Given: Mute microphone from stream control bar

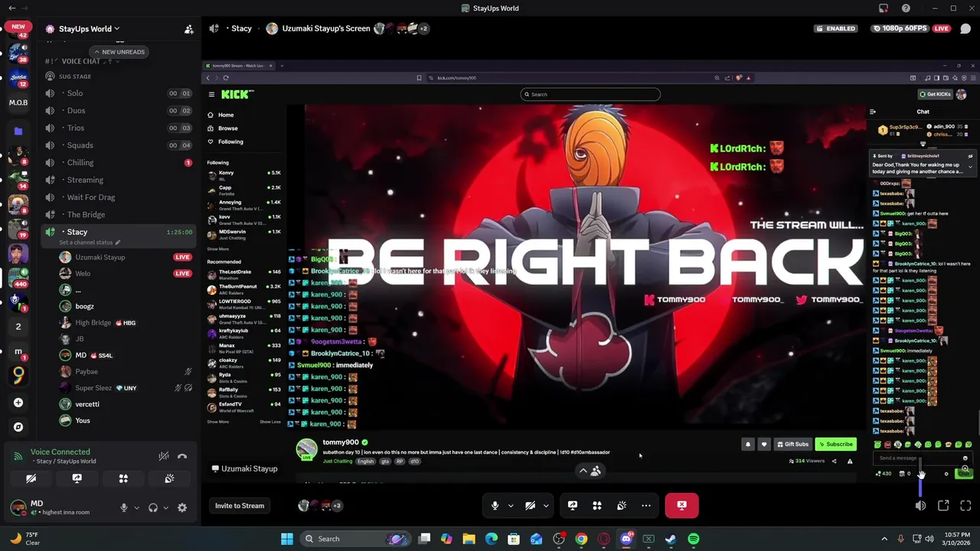Looking at the screenshot, I should (x=495, y=505).
